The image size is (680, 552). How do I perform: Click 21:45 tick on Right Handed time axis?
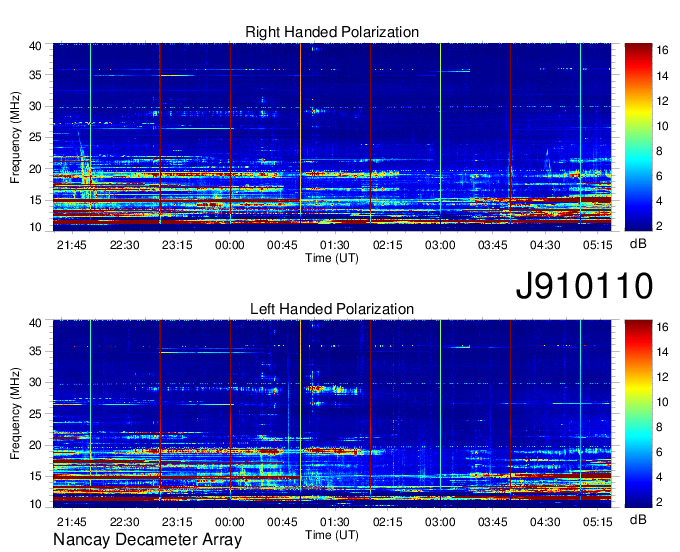72,245
